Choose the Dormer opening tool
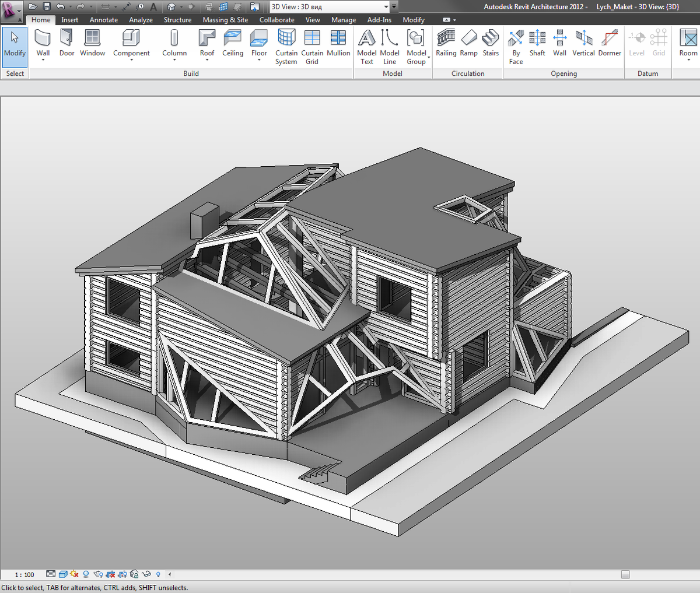The width and height of the screenshot is (700, 593). (x=610, y=43)
